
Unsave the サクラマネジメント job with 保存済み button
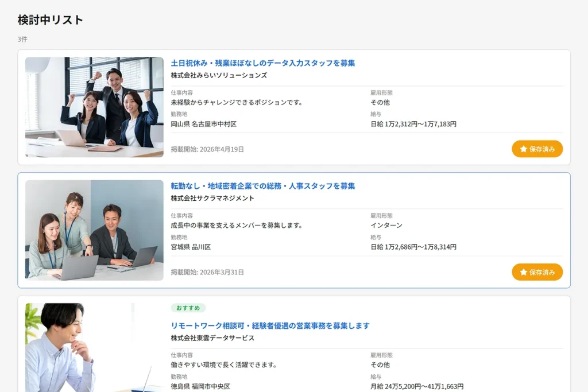tap(537, 272)
